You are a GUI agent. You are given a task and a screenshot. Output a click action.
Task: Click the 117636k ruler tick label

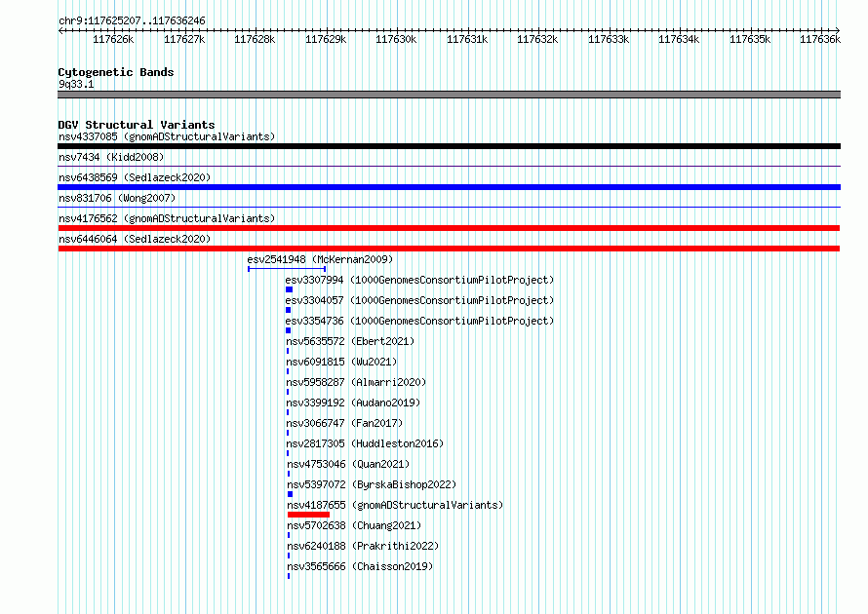[820, 40]
